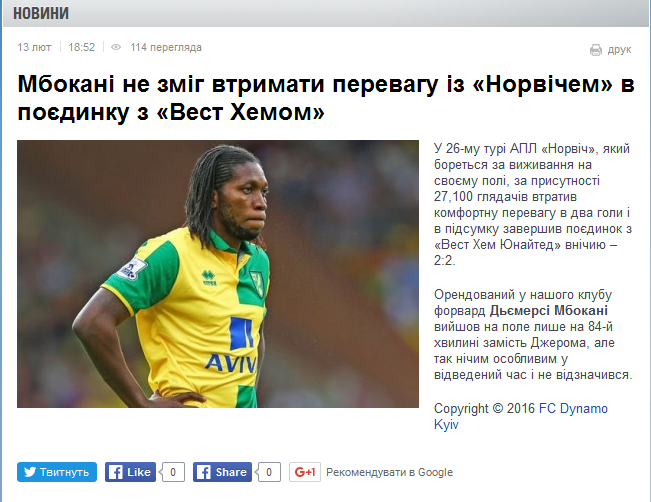The height and width of the screenshot is (502, 651).
Task: Open the друк print link
Action: tap(619, 50)
